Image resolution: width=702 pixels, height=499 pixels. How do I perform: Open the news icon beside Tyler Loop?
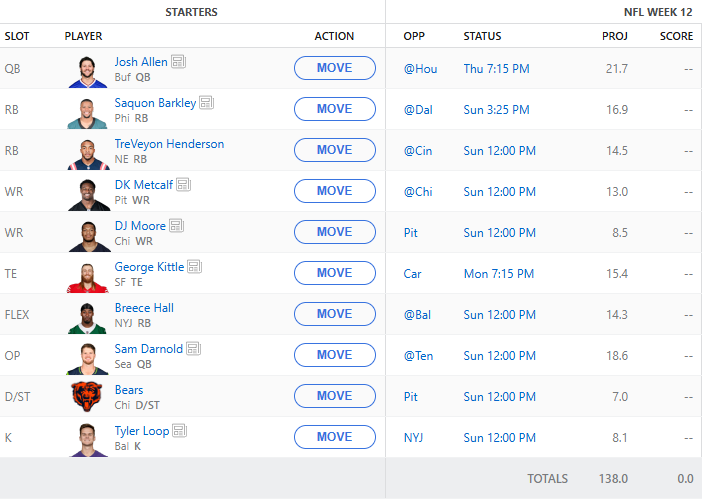point(180,431)
